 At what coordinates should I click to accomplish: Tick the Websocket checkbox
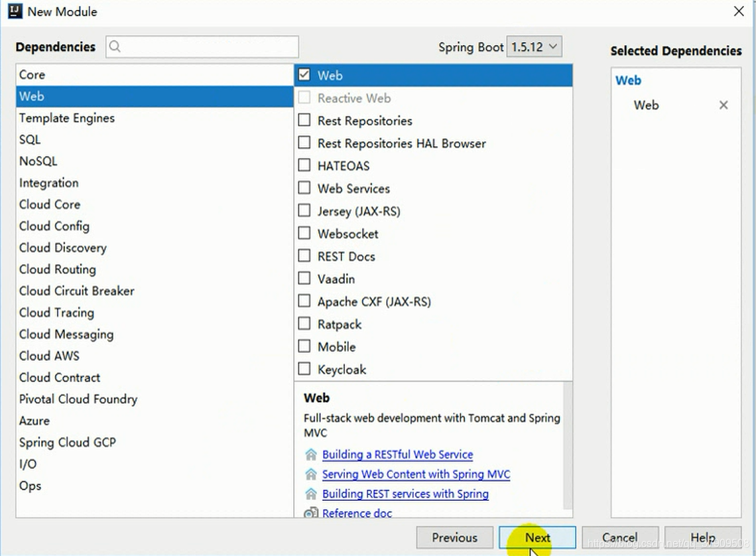click(x=304, y=234)
